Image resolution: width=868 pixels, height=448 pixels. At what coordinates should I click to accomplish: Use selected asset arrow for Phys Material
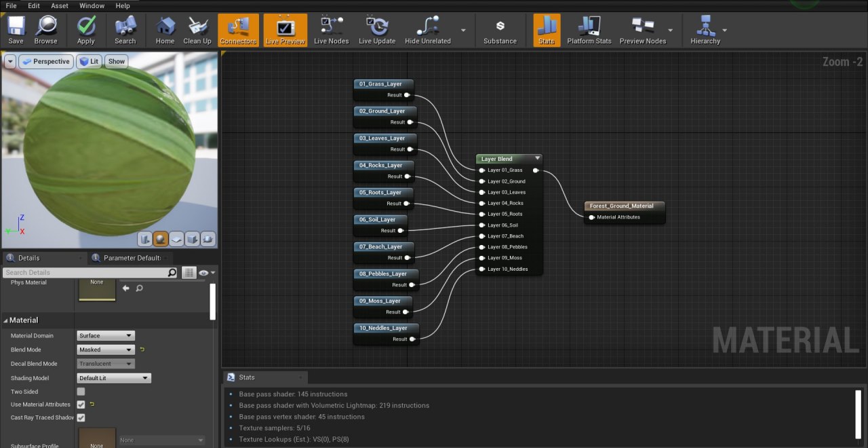pos(125,288)
